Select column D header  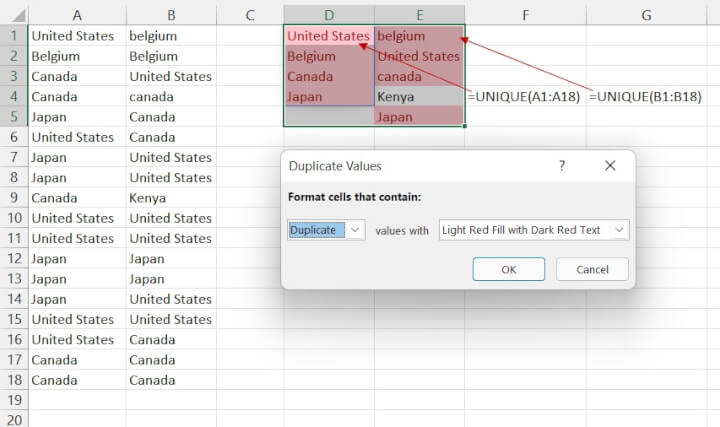pyautogui.click(x=329, y=15)
